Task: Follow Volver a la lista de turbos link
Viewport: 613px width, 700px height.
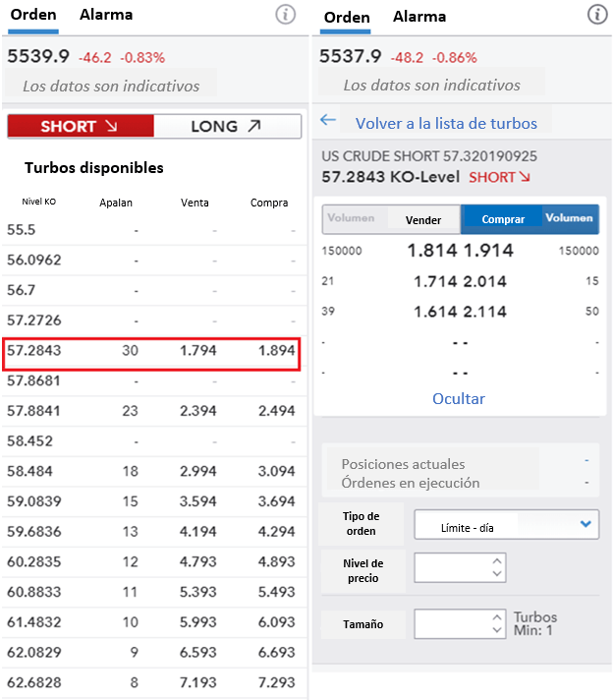Action: (446, 123)
